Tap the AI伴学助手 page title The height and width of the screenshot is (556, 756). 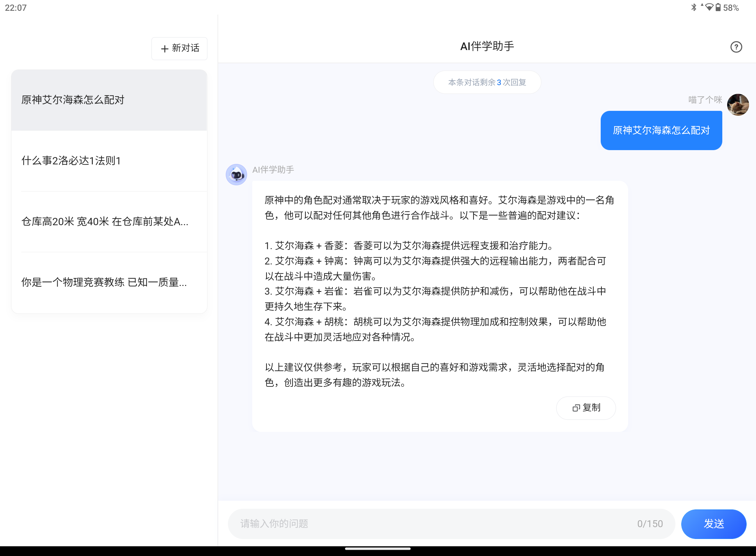click(x=487, y=46)
